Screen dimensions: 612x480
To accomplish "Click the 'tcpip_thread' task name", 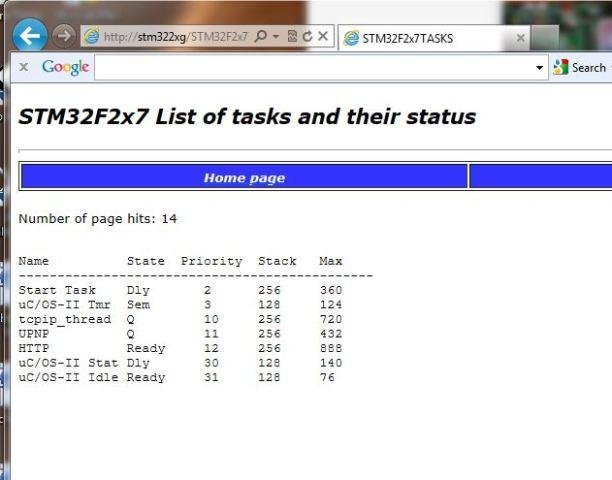I will pyautogui.click(x=65, y=320).
